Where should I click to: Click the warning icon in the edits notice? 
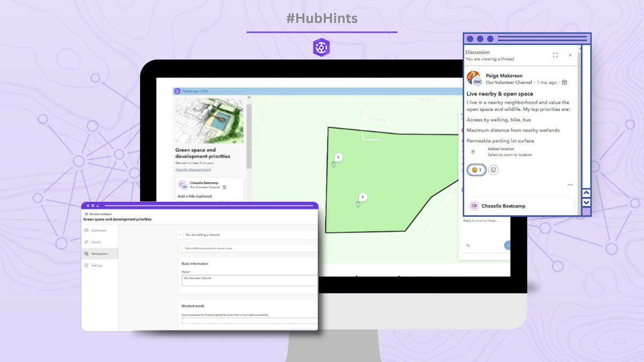coord(182,248)
